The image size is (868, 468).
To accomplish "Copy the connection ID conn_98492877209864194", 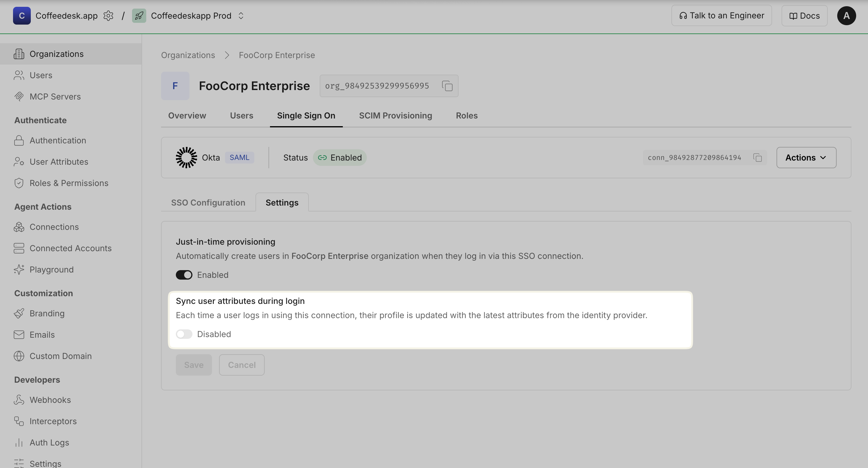I will click(758, 158).
